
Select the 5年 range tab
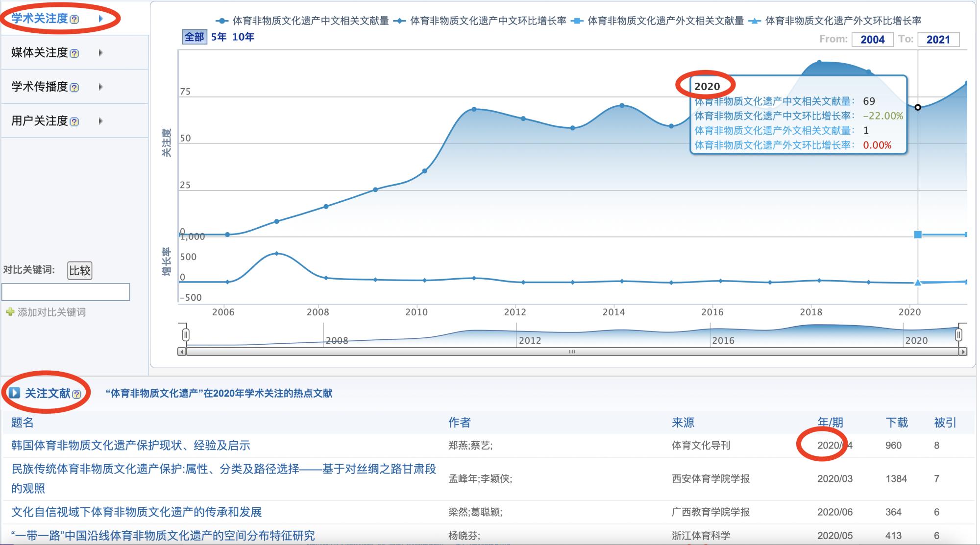(219, 37)
